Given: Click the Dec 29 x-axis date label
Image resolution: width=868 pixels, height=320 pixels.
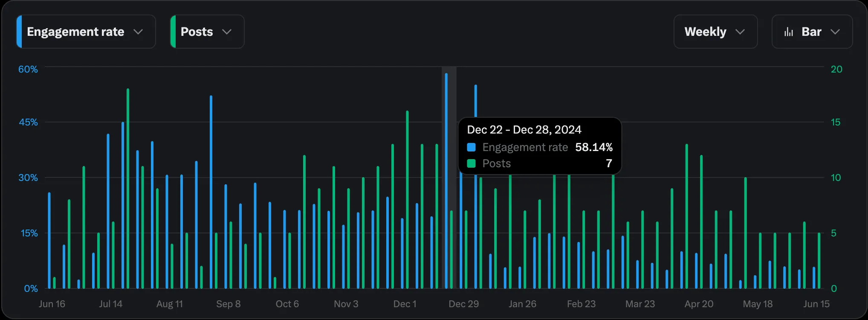Looking at the screenshot, I should pyautogui.click(x=463, y=304).
